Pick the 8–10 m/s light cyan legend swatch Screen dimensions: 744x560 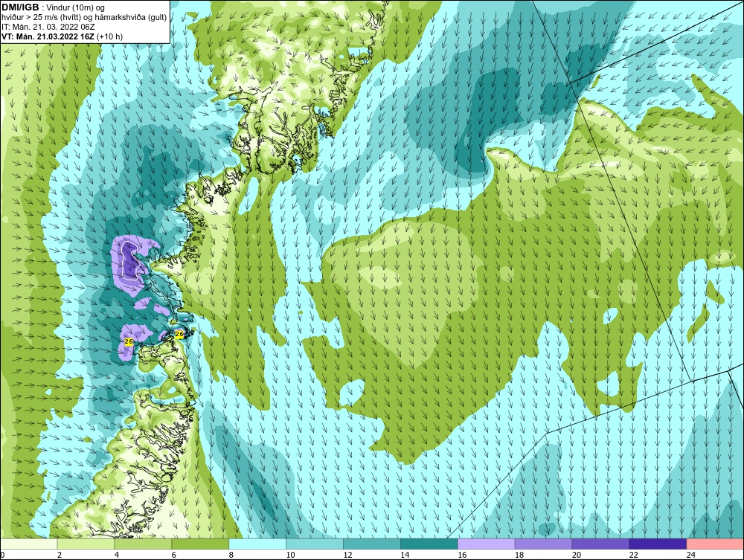point(257,544)
